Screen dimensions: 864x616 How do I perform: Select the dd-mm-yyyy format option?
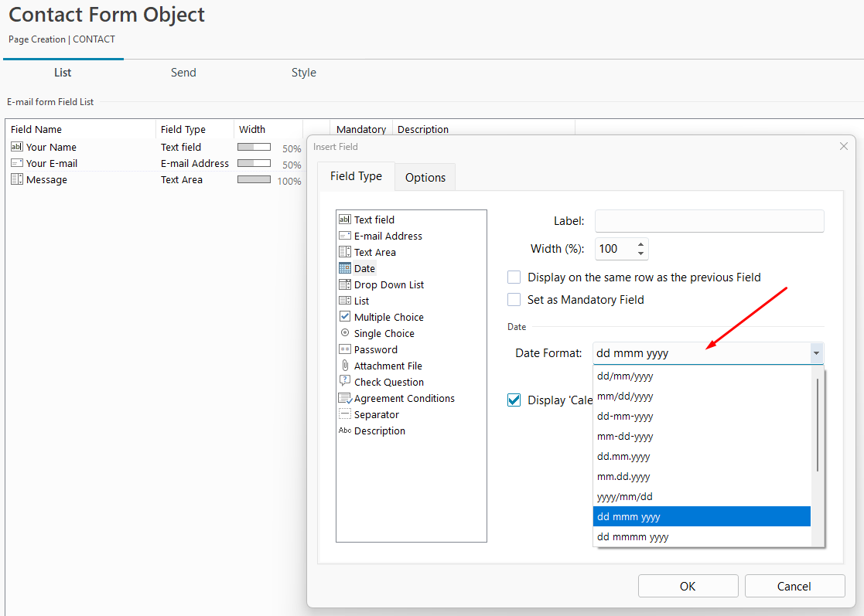702,417
